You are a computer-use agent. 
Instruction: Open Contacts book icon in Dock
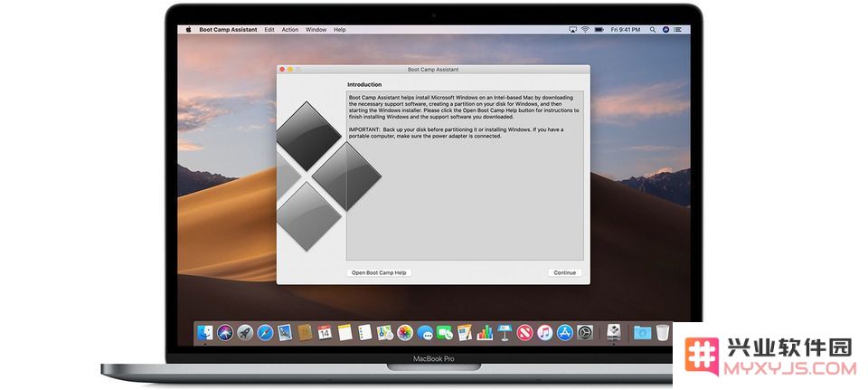tap(305, 332)
